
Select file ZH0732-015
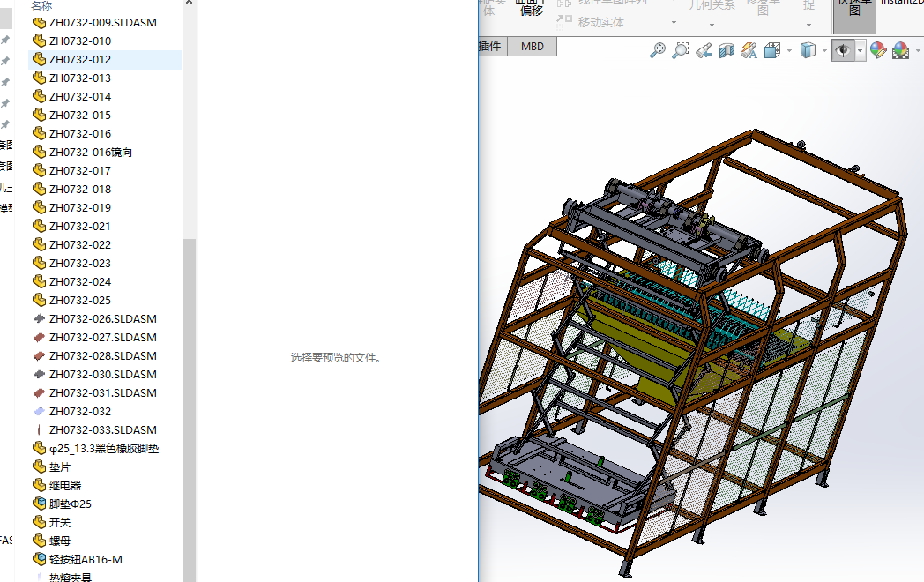coord(80,115)
